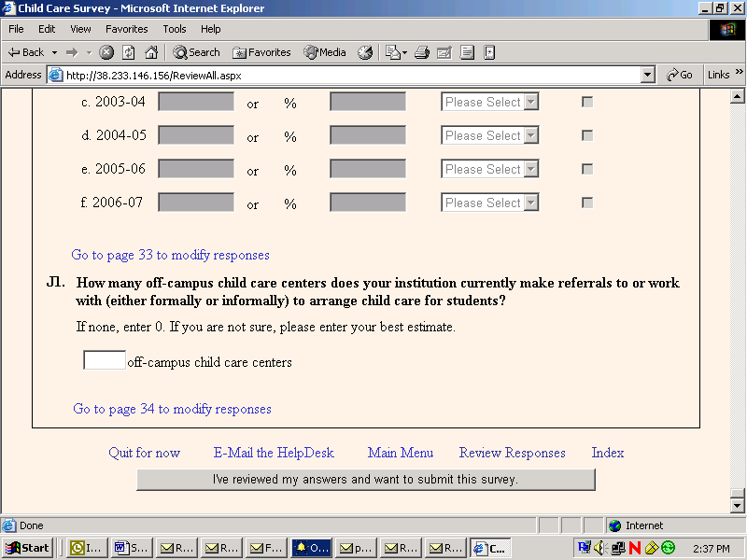747x560 pixels.
Task: Click the Go button beside the address bar
Action: tap(680, 75)
